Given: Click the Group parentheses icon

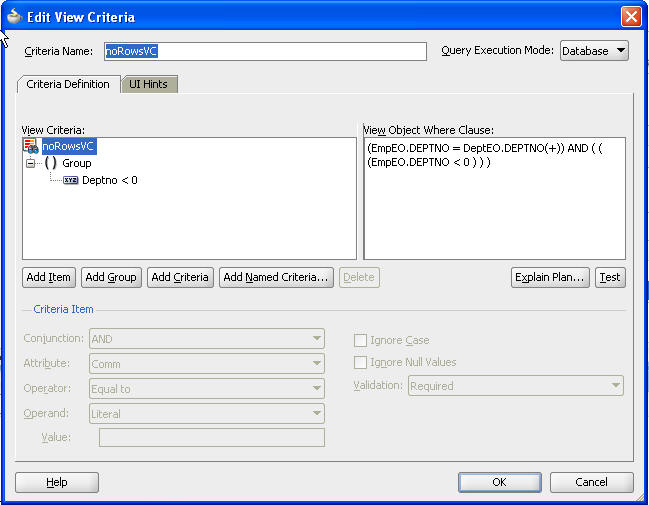Looking at the screenshot, I should point(50,163).
